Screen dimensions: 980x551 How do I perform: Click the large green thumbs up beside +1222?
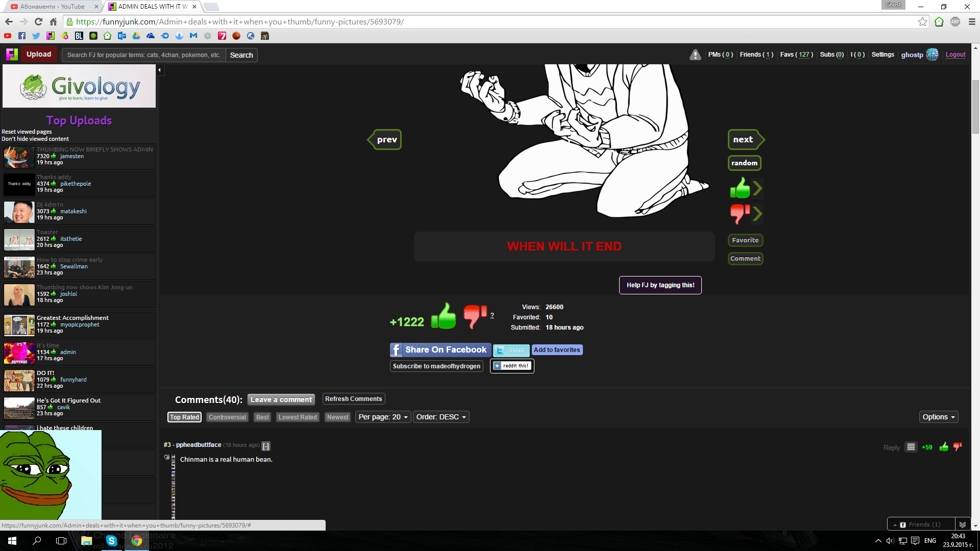point(443,316)
